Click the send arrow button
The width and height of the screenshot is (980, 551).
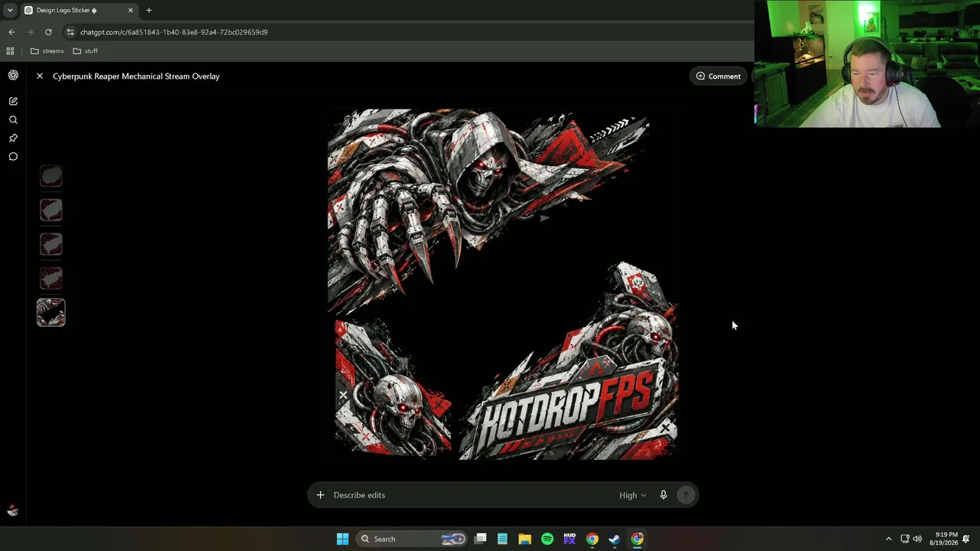[686, 495]
